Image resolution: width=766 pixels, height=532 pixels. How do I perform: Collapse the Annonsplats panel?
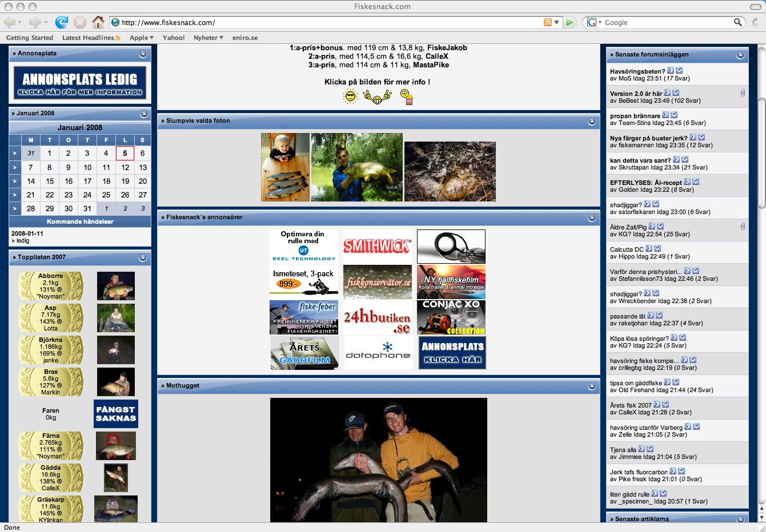click(143, 54)
